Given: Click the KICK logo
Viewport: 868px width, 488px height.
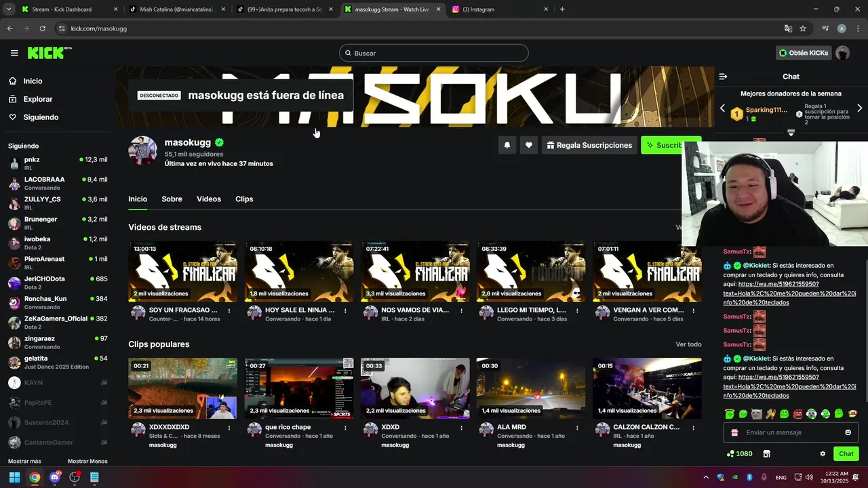Looking at the screenshot, I should (x=50, y=53).
